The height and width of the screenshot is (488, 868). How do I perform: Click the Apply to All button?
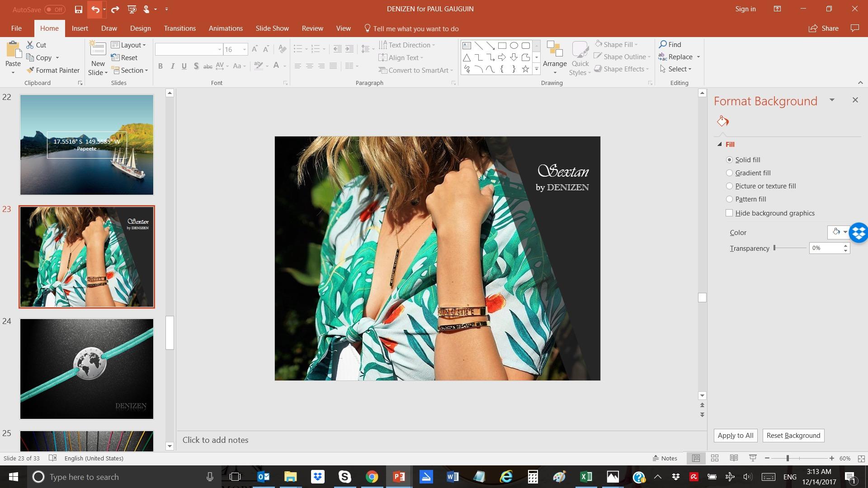coord(736,435)
